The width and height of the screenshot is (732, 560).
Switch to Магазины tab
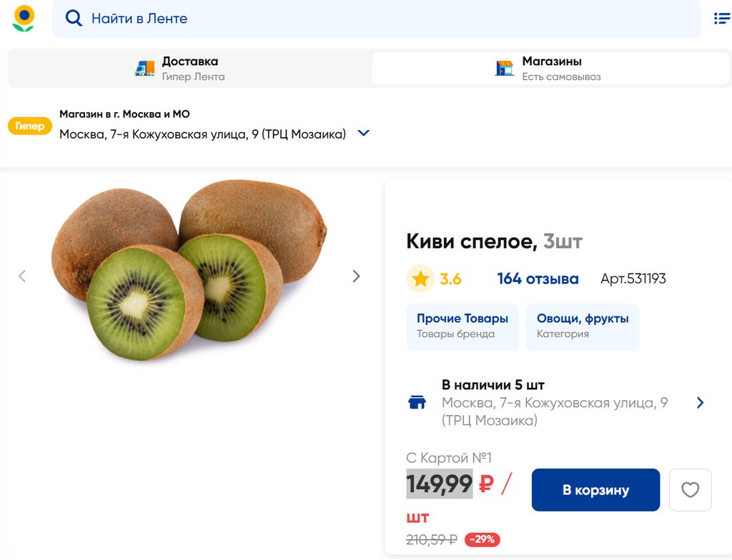(x=550, y=69)
